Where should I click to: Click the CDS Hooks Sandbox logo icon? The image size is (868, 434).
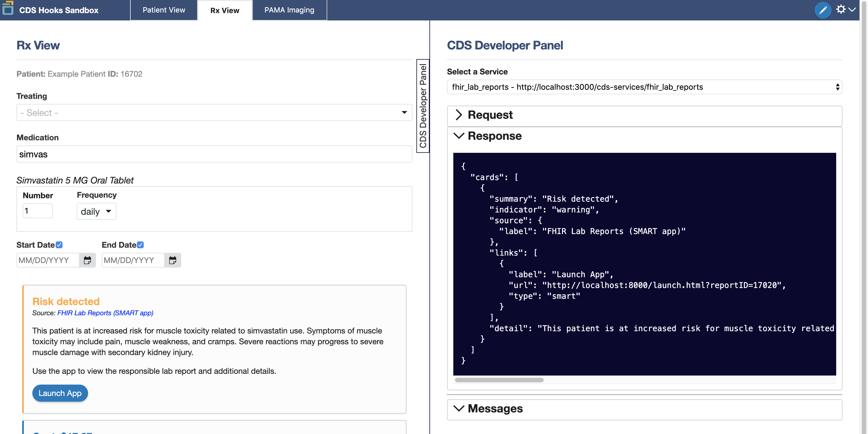(x=8, y=8)
